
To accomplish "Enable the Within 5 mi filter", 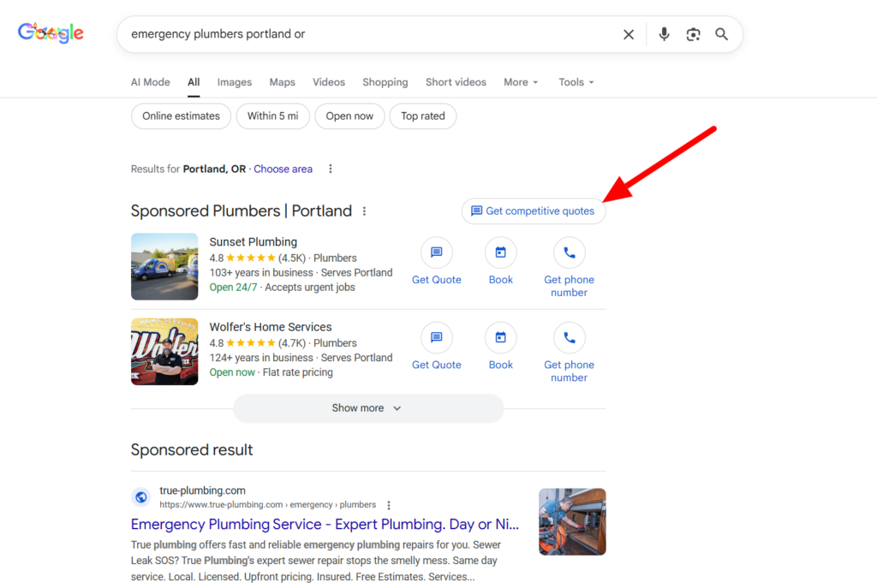I will 272,116.
